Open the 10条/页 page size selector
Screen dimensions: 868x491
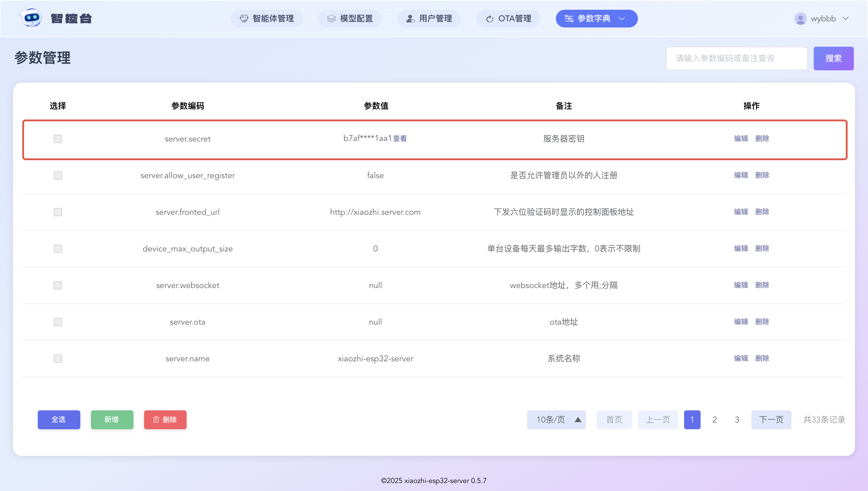click(556, 420)
